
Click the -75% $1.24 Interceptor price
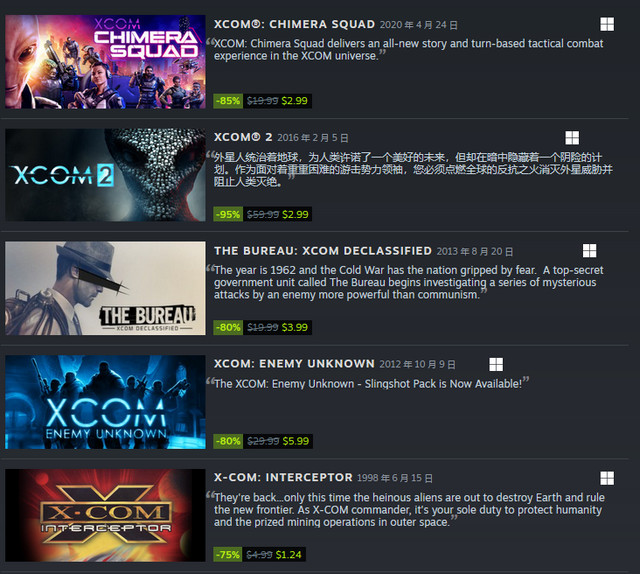259,555
